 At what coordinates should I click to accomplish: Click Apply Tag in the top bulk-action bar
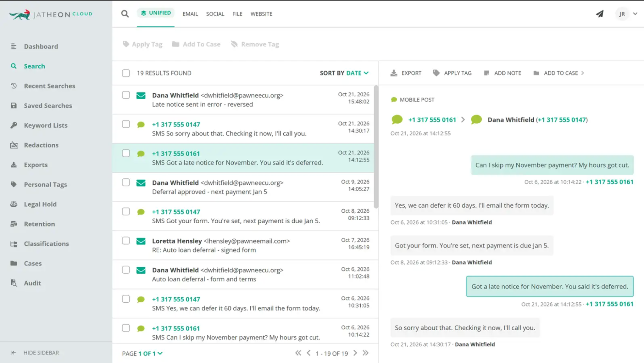tap(142, 44)
